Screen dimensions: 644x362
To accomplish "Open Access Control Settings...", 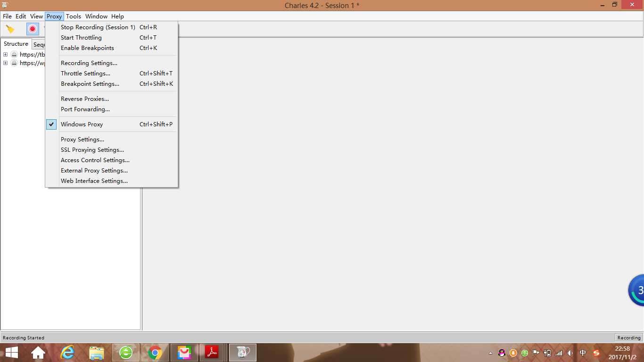I will [x=112, y=160].
